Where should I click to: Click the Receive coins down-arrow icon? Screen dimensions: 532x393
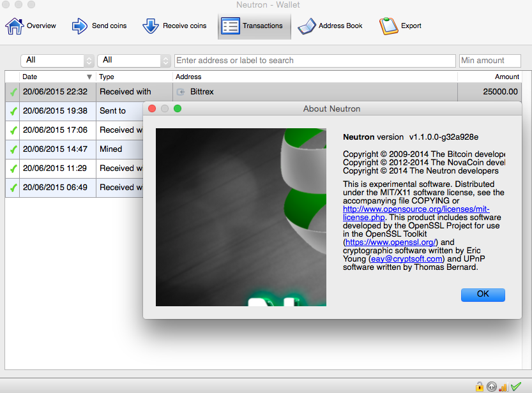151,26
